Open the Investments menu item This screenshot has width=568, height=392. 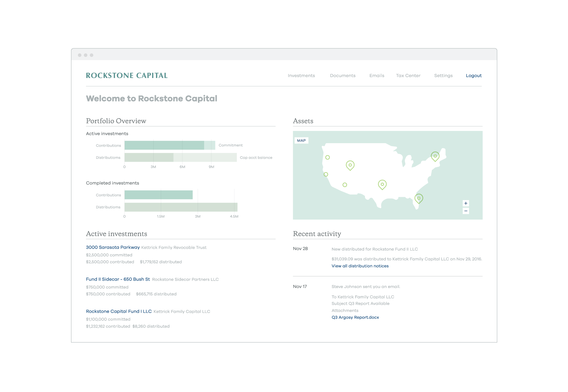coord(301,76)
